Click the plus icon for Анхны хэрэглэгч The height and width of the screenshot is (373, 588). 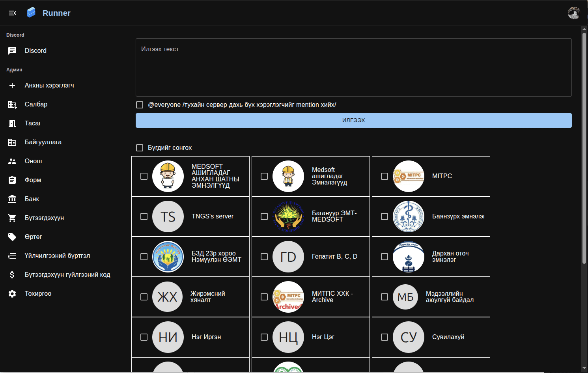pos(12,86)
